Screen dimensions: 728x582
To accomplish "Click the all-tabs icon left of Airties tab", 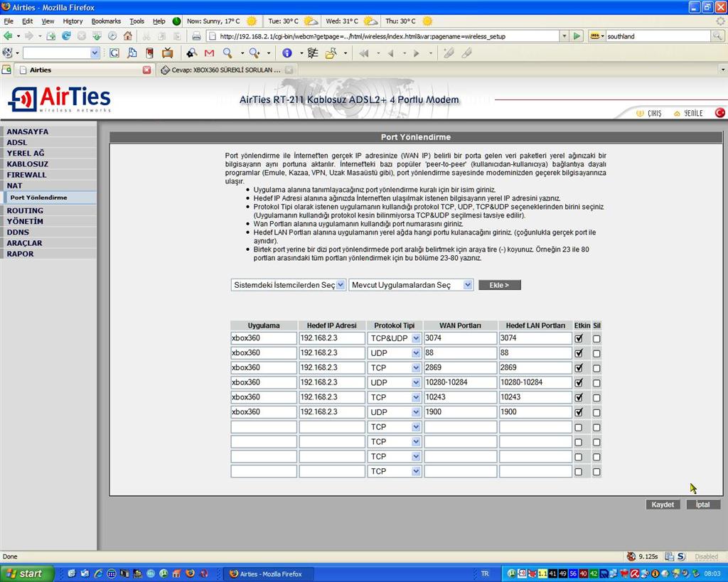I will [x=6, y=70].
